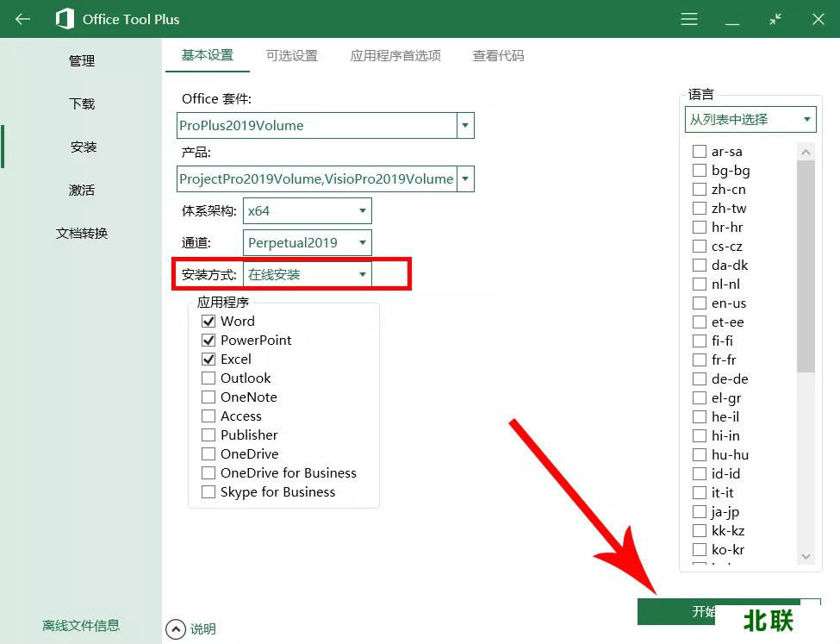Click the language list scrollbar down arrow
The image size is (840, 644).
(x=805, y=558)
